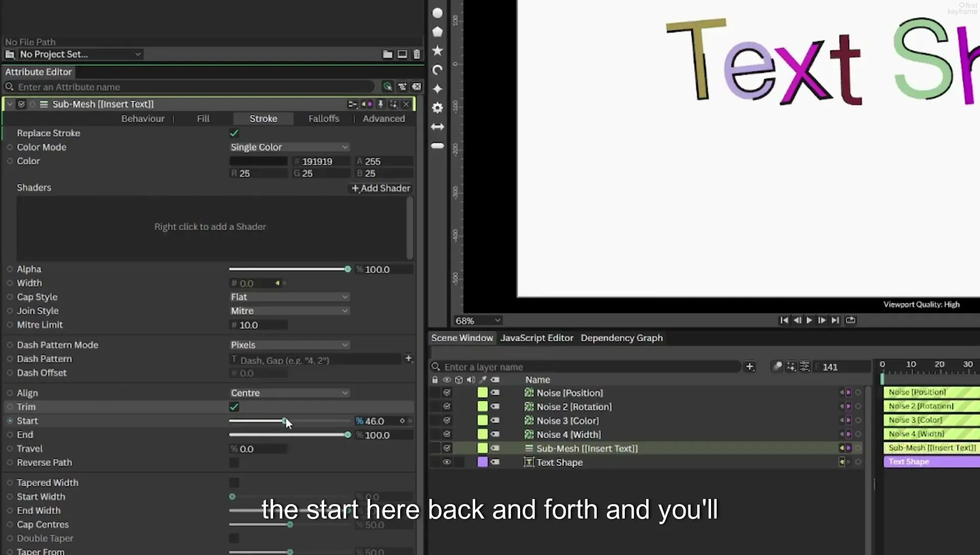Open the project folder icon
The width and height of the screenshot is (980, 555).
click(x=388, y=54)
